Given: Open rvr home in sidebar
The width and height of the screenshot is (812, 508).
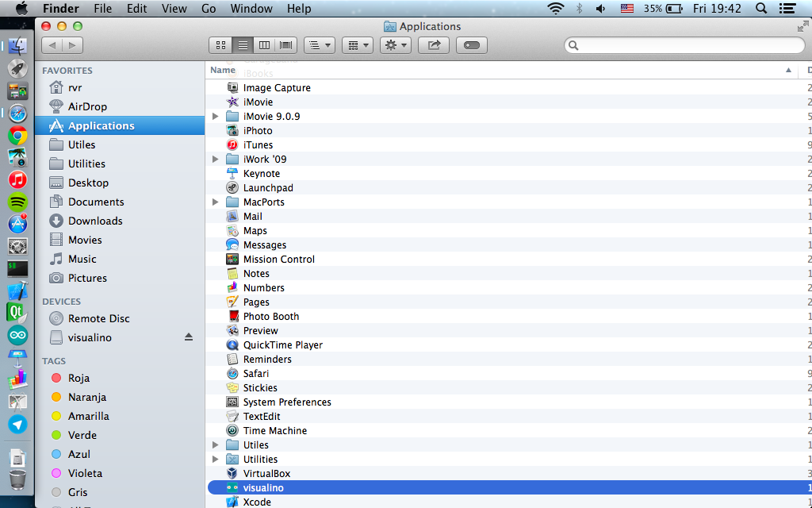Looking at the screenshot, I should [x=120, y=87].
